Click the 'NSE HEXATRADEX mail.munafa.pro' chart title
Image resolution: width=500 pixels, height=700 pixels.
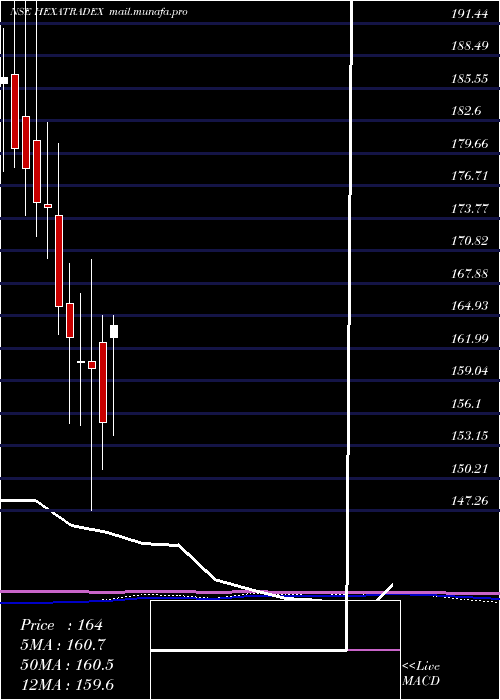point(99,12)
